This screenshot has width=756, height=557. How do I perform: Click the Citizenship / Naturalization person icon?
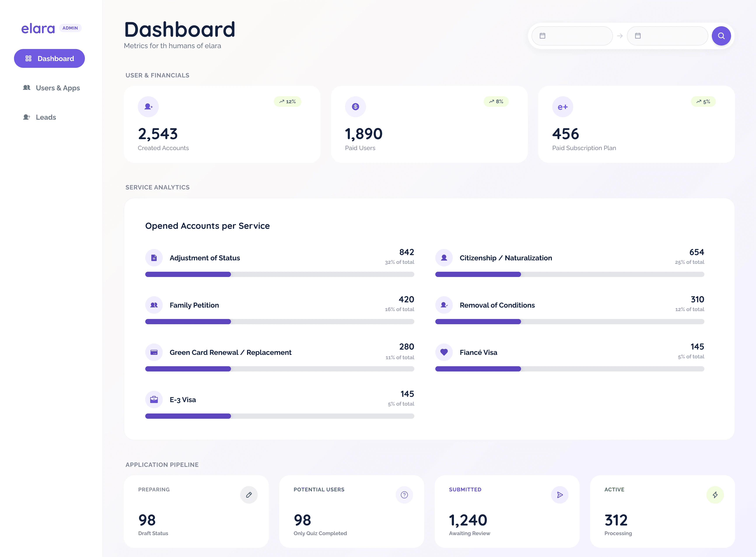(x=444, y=258)
